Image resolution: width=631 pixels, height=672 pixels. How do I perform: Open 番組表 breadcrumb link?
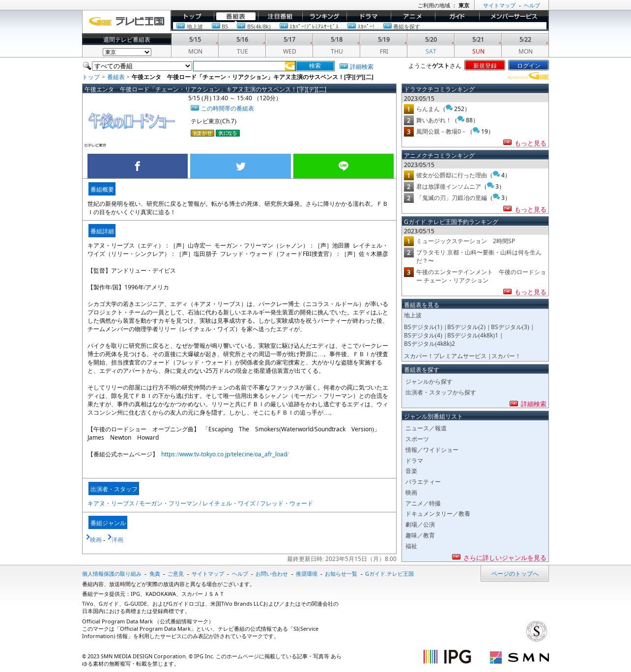pyautogui.click(x=116, y=77)
